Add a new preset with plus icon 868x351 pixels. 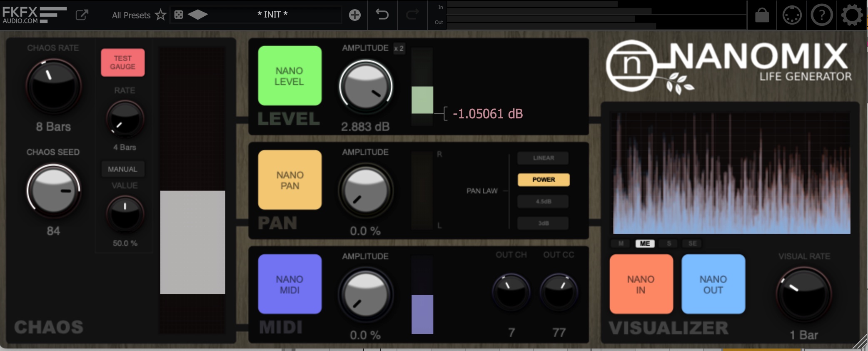tap(354, 15)
